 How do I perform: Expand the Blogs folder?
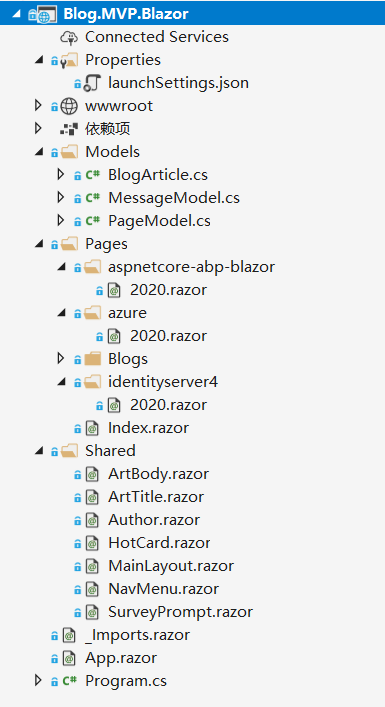[61, 358]
